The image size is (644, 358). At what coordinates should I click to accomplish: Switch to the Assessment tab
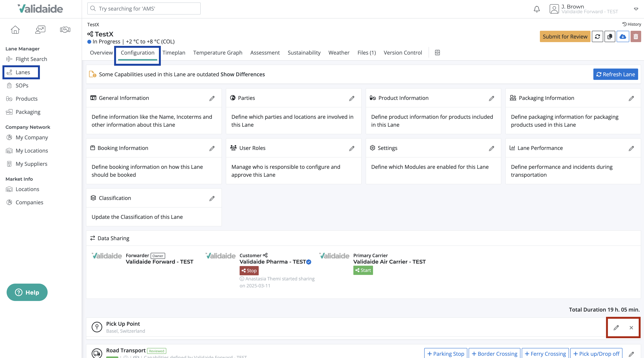coord(265,53)
